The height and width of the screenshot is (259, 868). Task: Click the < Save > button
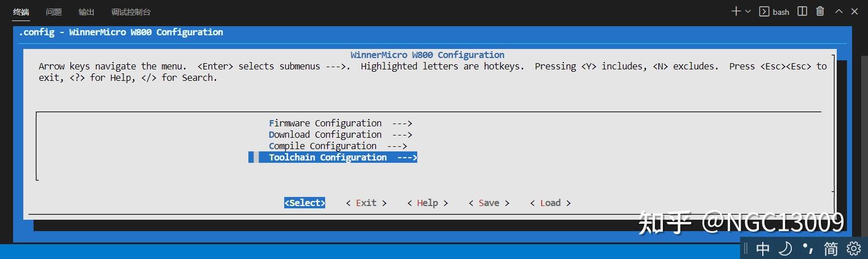coord(489,203)
